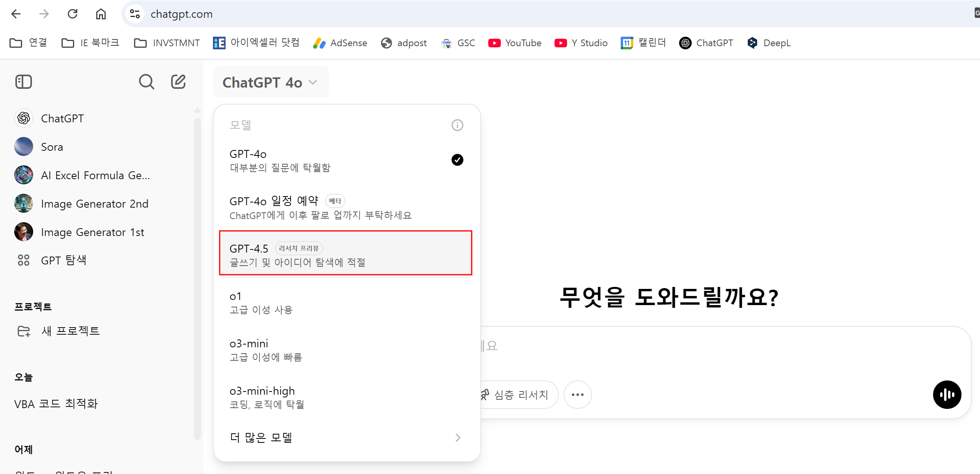Open Sora from the sidebar

[x=99, y=147]
